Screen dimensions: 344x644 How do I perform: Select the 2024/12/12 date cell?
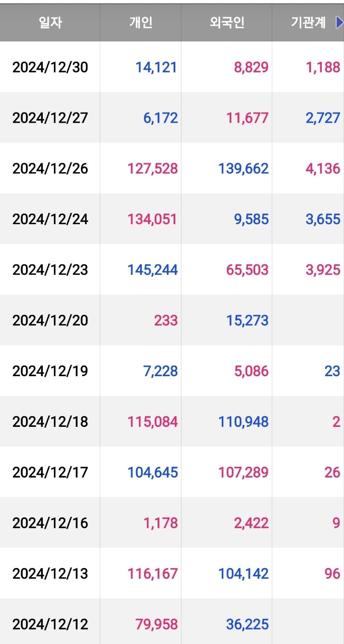50,624
